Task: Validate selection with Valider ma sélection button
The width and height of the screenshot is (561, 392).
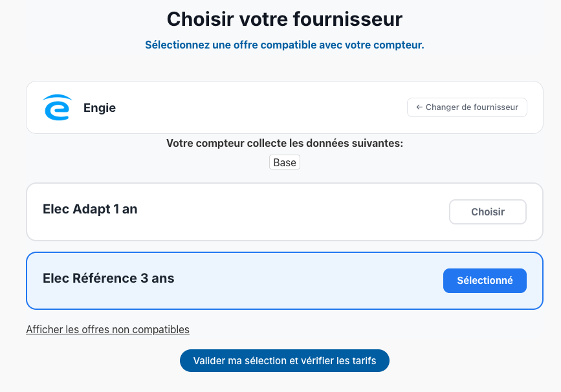Action: click(284, 361)
